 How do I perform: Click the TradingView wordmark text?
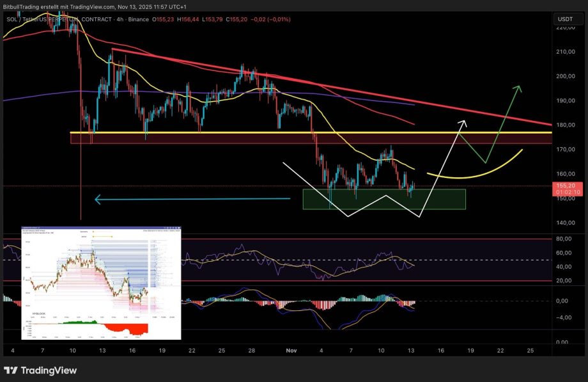coord(49,370)
